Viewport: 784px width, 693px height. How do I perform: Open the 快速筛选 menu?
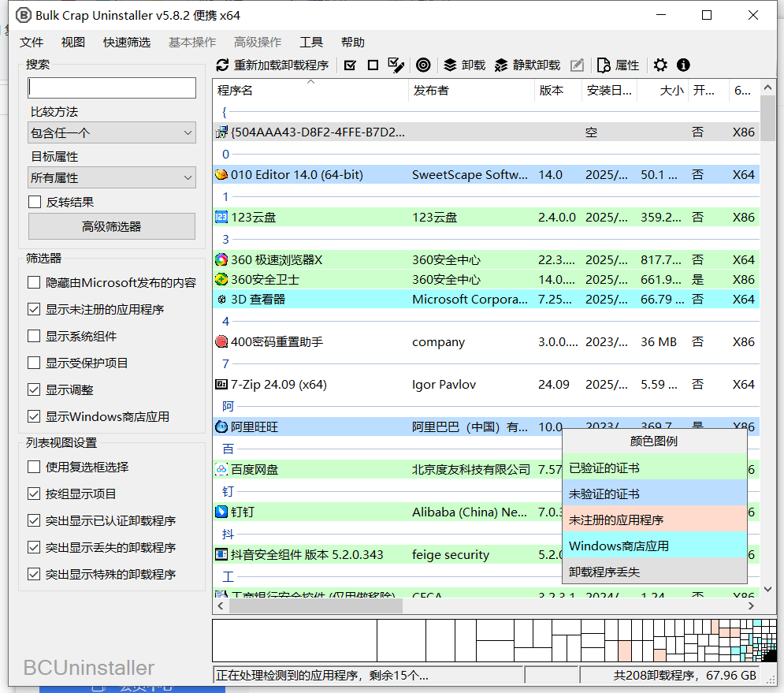click(127, 43)
